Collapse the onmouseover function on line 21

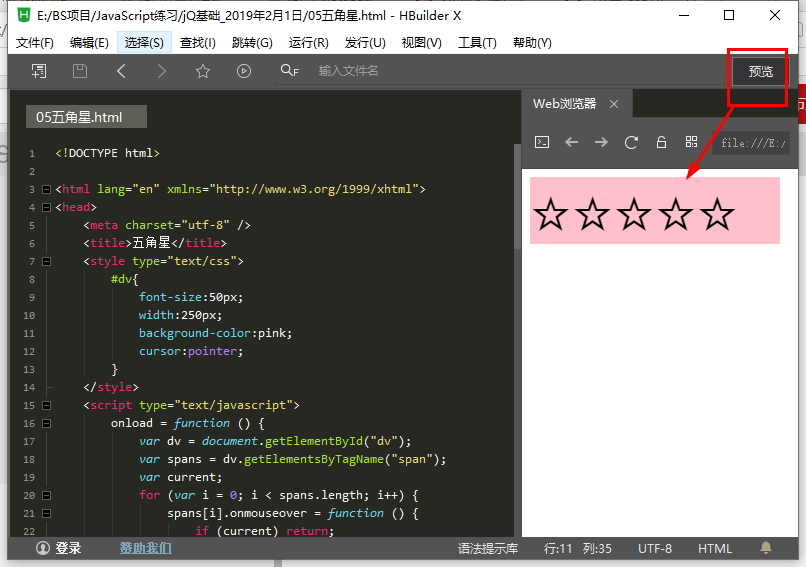pos(46,513)
